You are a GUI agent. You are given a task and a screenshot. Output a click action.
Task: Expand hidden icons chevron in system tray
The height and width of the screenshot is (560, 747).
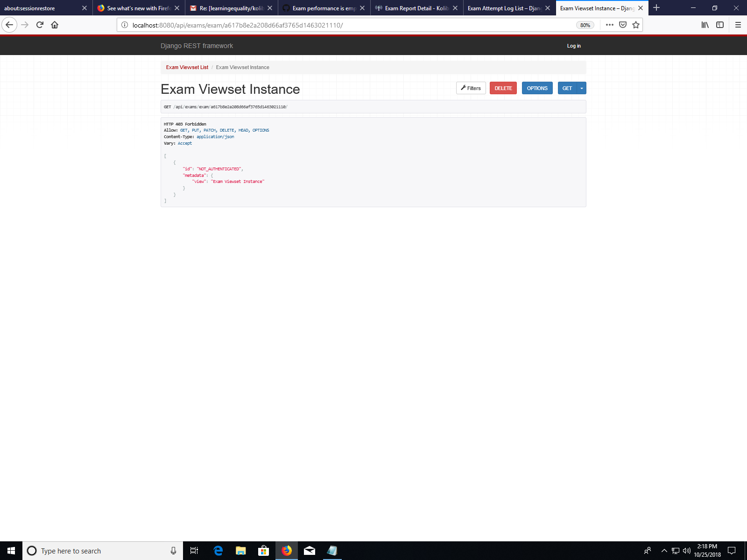[664, 551]
